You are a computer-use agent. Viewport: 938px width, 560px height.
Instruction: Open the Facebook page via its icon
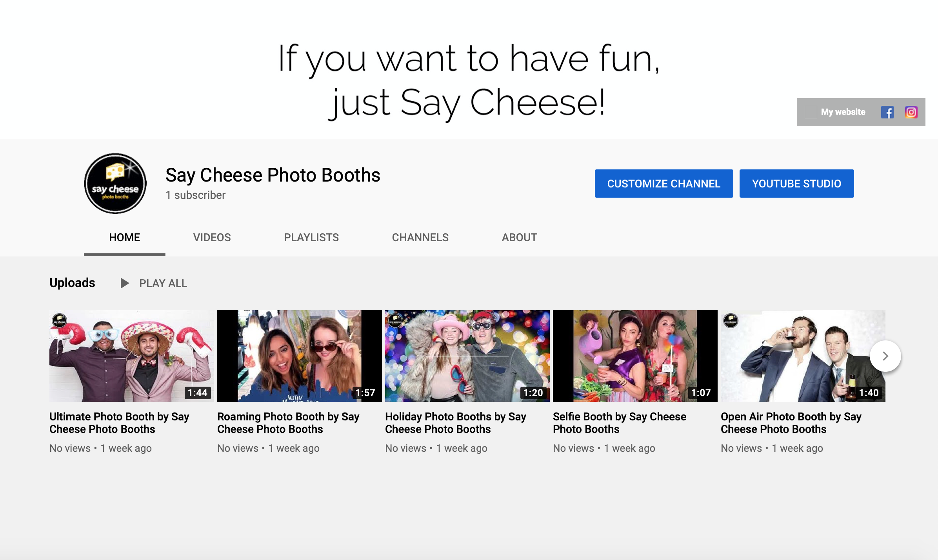[888, 112]
